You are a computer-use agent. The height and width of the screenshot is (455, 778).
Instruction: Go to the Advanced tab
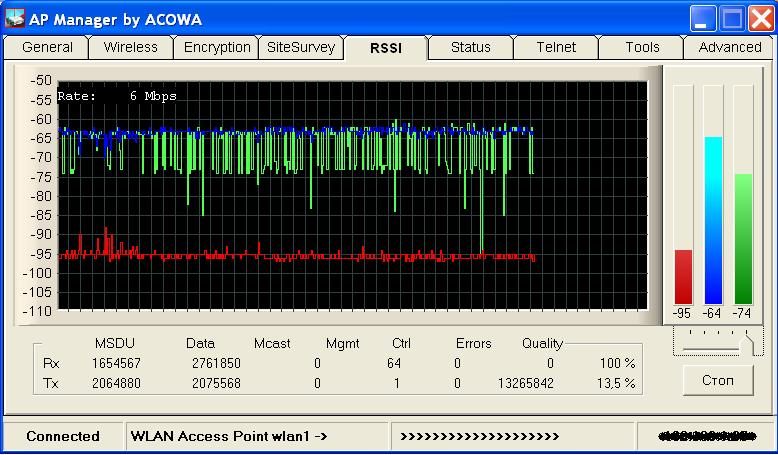point(729,48)
